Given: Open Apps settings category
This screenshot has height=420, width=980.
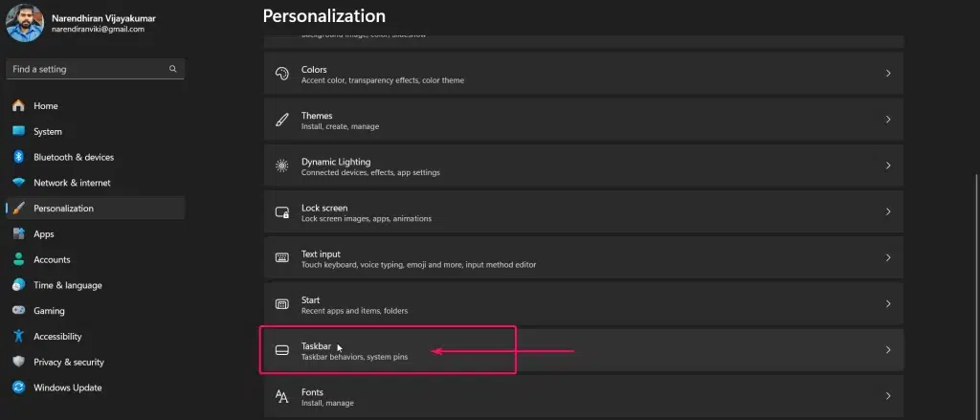Looking at the screenshot, I should click(44, 233).
